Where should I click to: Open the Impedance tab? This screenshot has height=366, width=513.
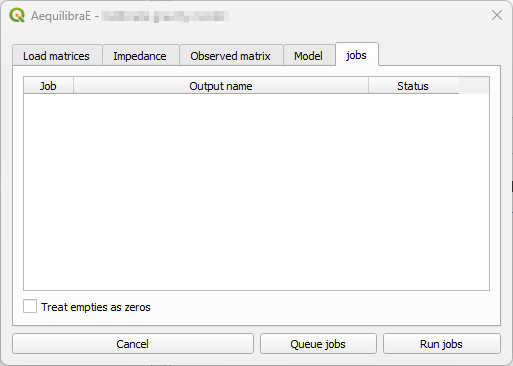[x=141, y=55]
